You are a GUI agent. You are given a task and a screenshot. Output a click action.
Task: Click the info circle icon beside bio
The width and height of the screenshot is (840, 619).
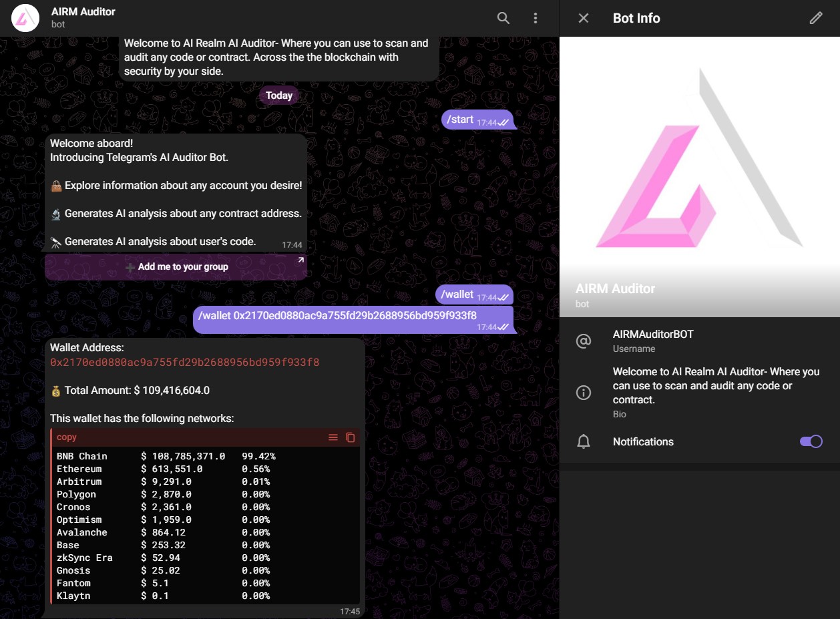pyautogui.click(x=584, y=393)
